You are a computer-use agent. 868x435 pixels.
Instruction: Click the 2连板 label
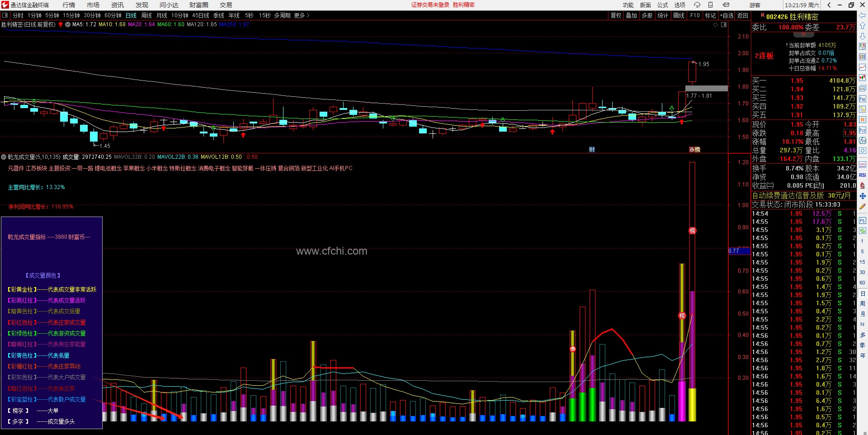pyautogui.click(x=764, y=56)
